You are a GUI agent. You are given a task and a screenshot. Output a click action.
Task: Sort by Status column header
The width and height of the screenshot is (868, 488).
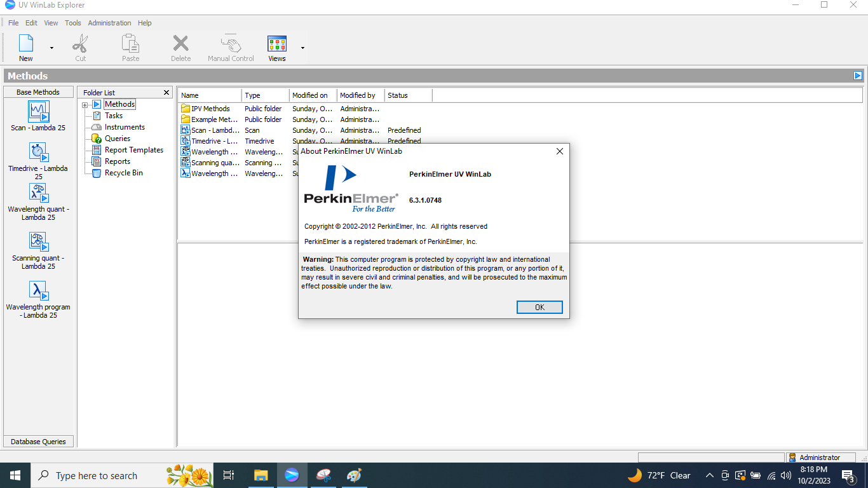(408, 95)
